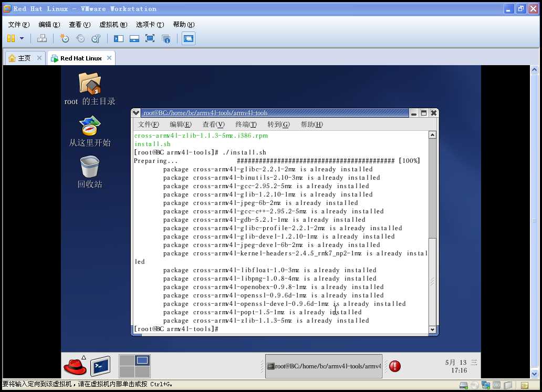Select the top-right workspace in pager
The height and width of the screenshot is (392, 542).
pos(142,360)
